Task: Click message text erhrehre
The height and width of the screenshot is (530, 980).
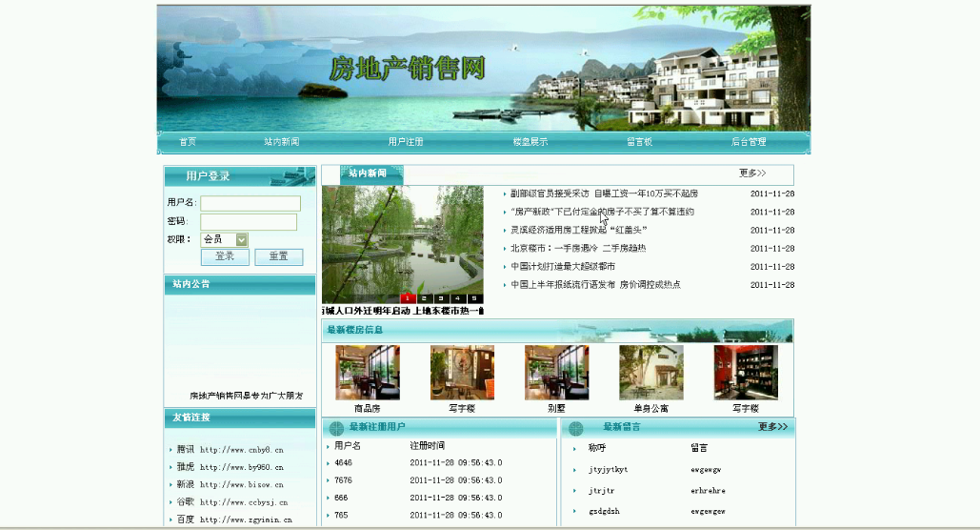Action: [x=709, y=491]
